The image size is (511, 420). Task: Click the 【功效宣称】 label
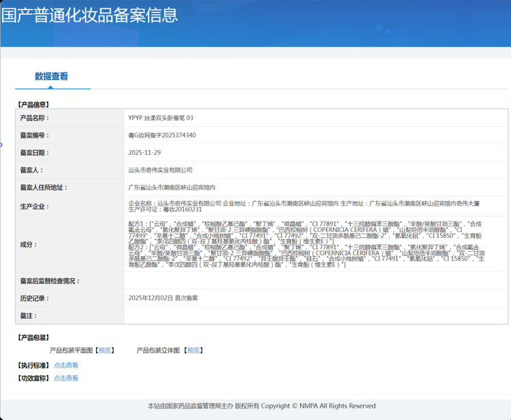point(33,378)
